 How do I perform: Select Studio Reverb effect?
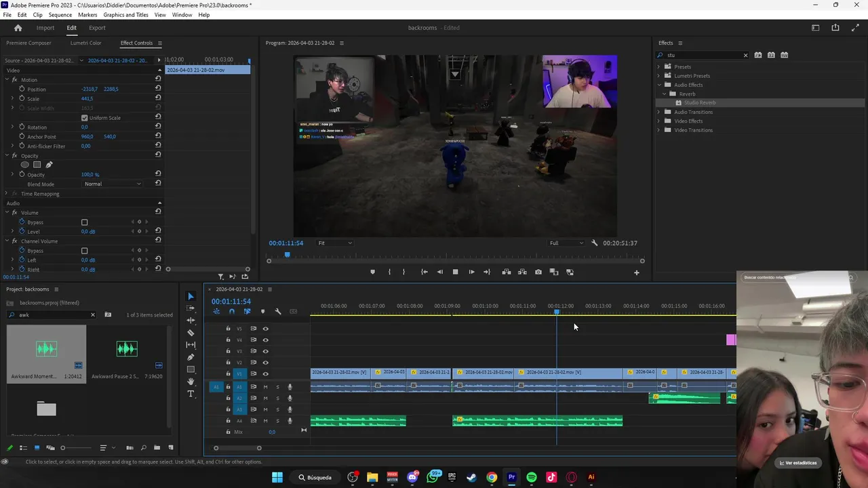[700, 103]
